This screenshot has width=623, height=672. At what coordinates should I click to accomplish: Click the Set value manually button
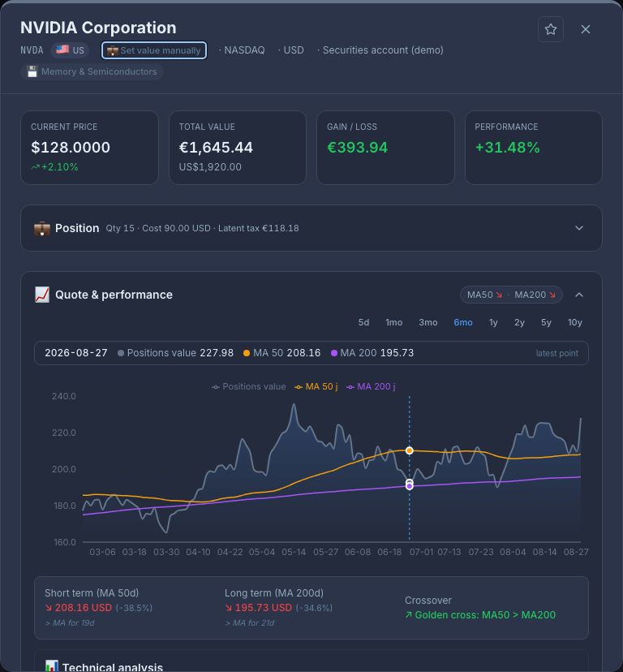tap(154, 50)
